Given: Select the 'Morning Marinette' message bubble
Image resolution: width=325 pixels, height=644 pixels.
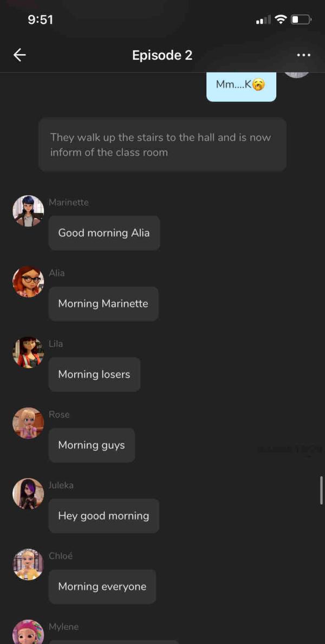Looking at the screenshot, I should [103, 304].
